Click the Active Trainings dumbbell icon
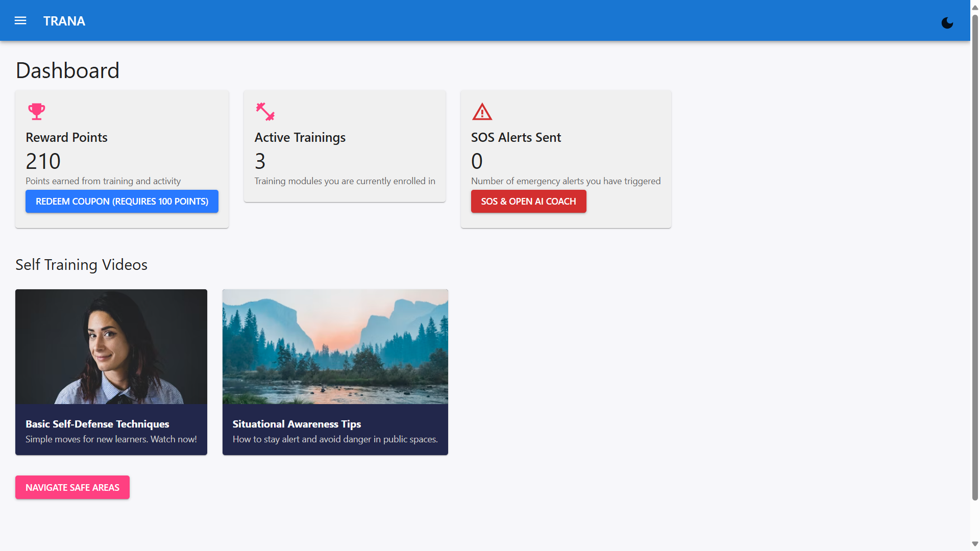 265,111
